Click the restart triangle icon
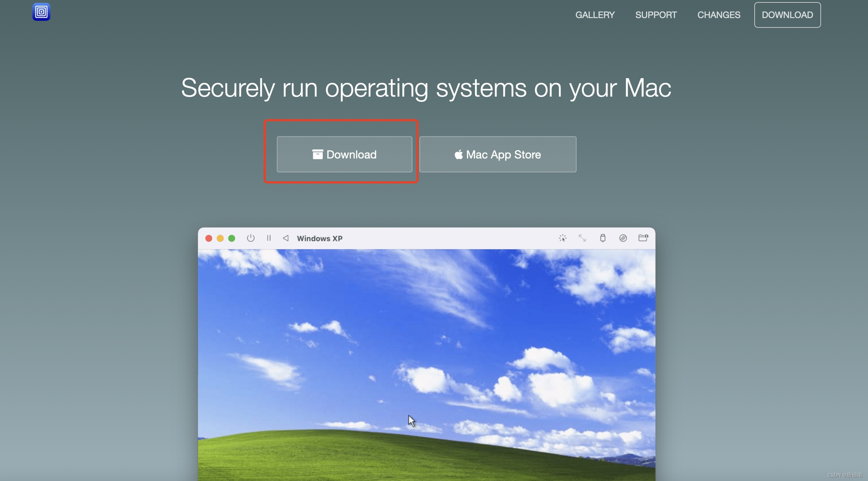868x481 pixels. point(286,238)
